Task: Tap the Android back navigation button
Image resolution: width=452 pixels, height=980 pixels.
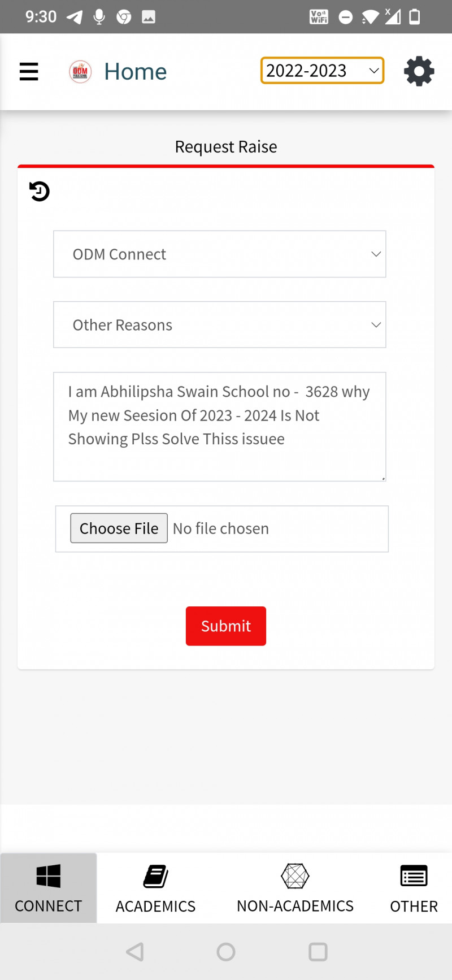Action: (x=135, y=952)
